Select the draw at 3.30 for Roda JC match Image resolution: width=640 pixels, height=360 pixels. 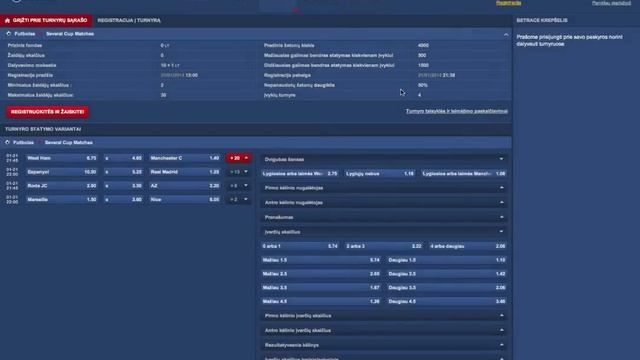123,186
